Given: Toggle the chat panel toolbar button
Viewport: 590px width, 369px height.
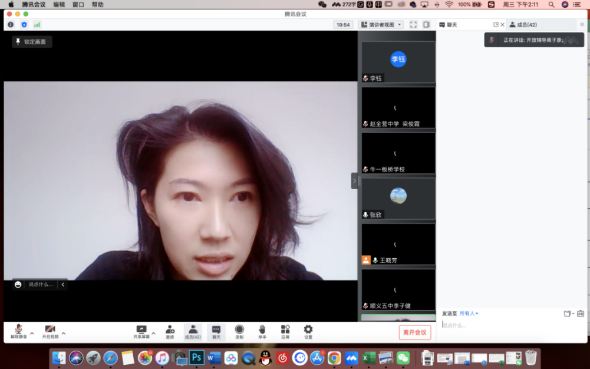Looking at the screenshot, I should (x=216, y=332).
